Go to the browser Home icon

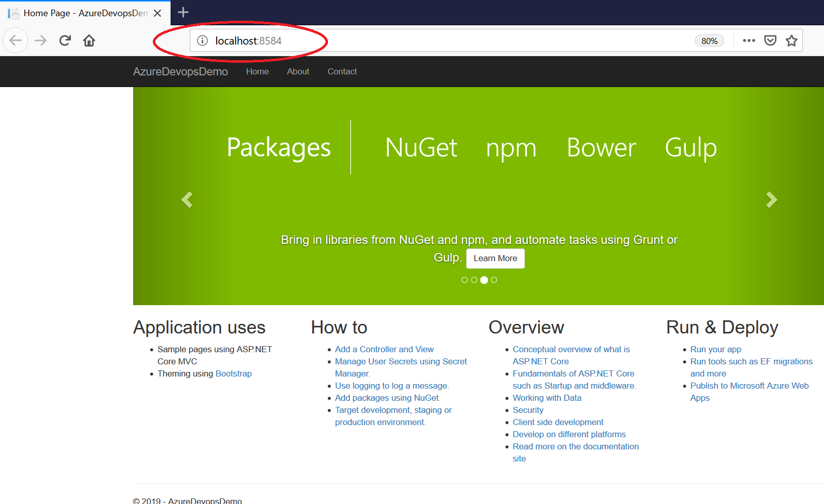[89, 40]
